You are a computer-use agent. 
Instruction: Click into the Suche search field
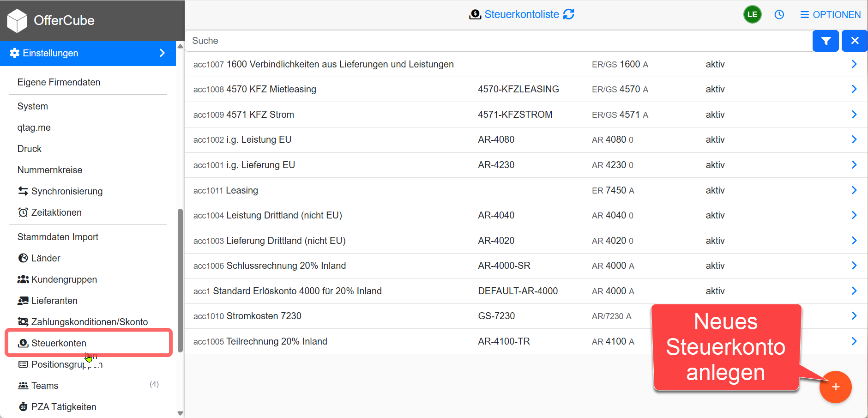pyautogui.click(x=499, y=41)
